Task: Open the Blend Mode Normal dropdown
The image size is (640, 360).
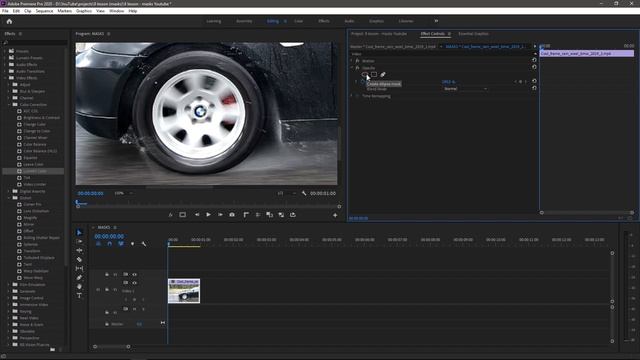Action: coord(465,89)
